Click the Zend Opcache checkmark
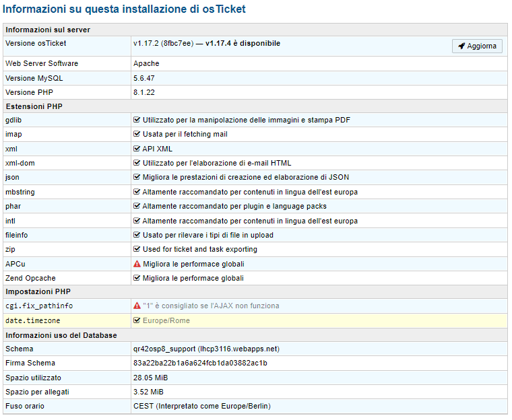 click(137, 278)
